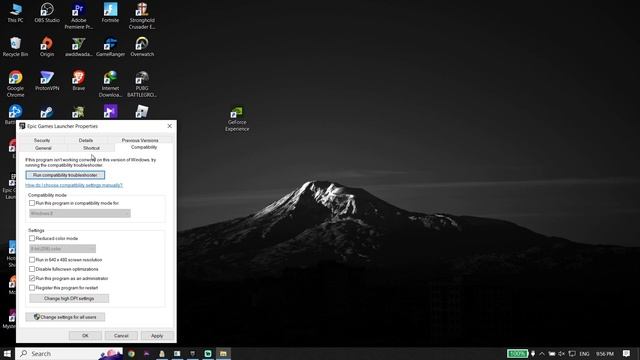Launch Origin from desktop
This screenshot has height=360, width=640.
click(x=47, y=47)
